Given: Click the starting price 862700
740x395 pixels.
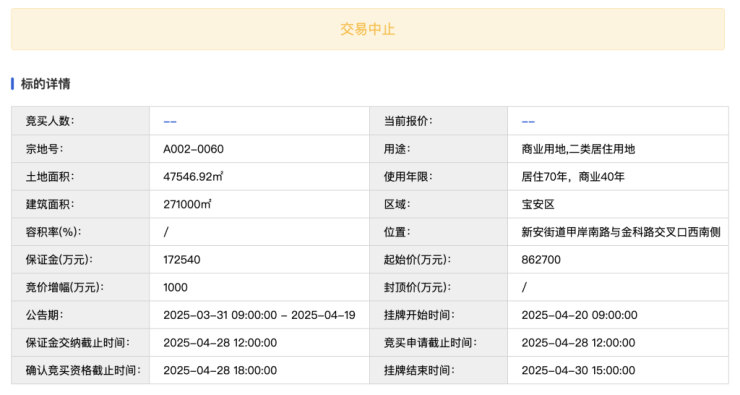Looking at the screenshot, I should click(x=541, y=260).
